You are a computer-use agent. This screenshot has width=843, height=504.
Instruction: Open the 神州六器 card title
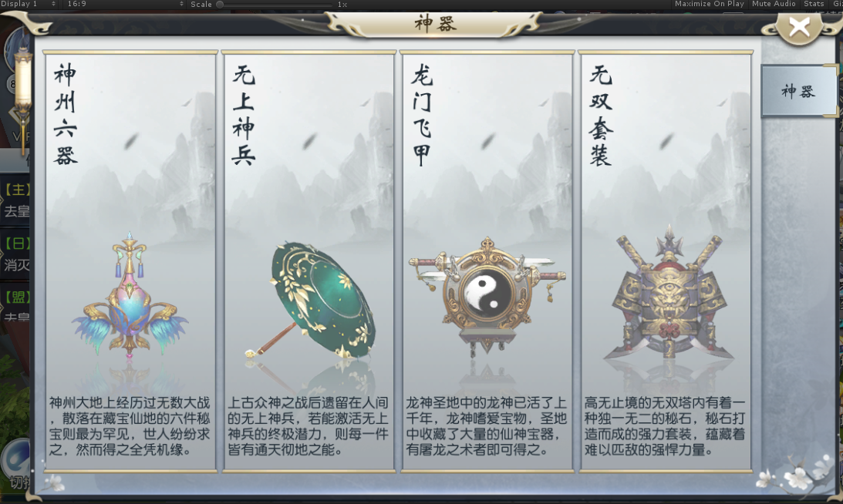(x=66, y=115)
